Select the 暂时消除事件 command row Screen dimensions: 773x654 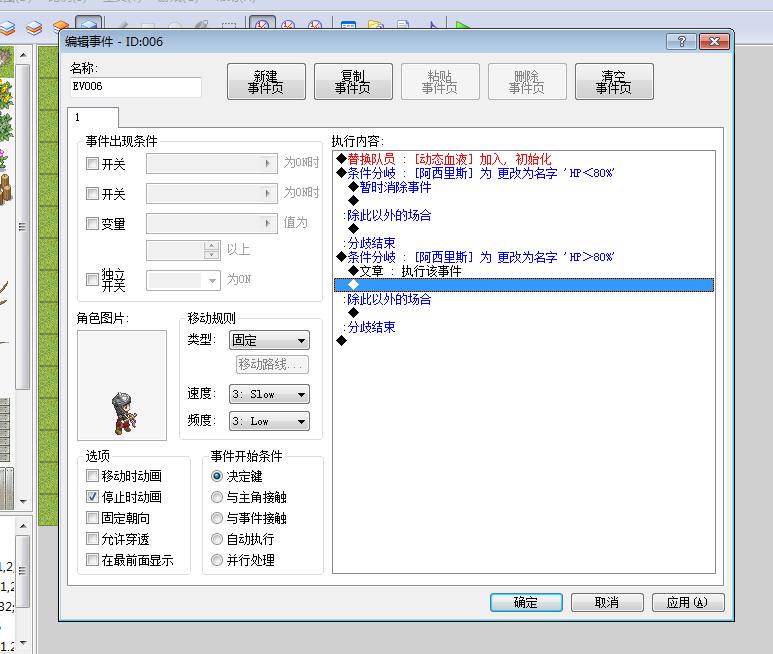(524, 187)
